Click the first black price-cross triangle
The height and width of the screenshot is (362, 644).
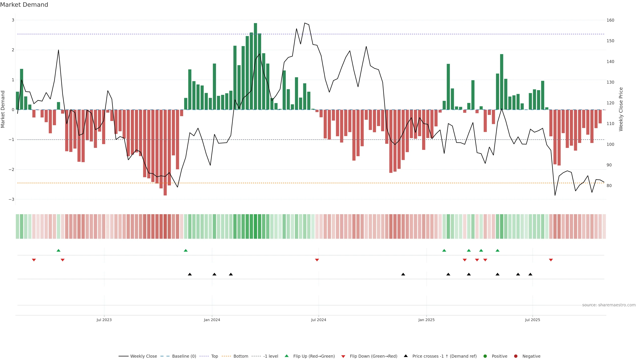(190, 274)
